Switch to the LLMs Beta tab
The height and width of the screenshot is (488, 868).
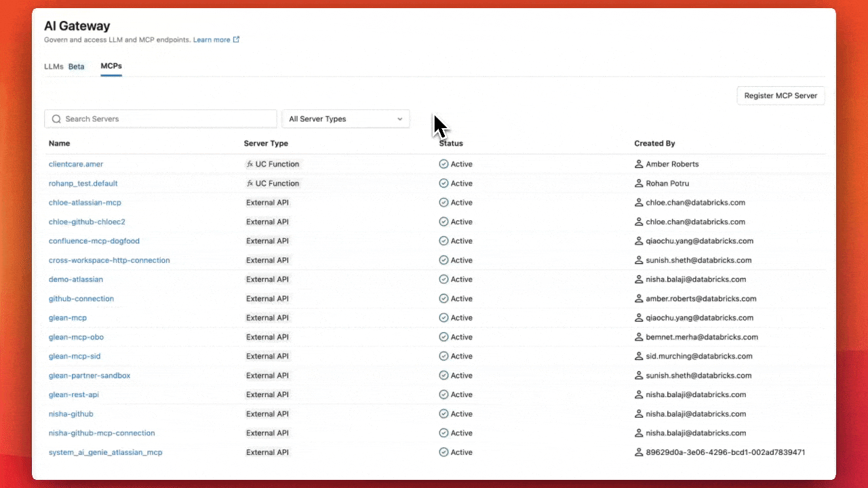[x=64, y=66]
